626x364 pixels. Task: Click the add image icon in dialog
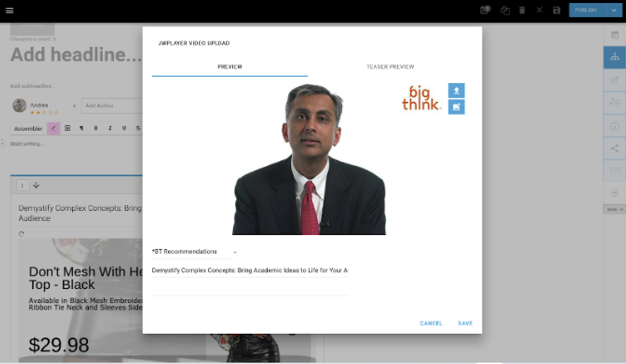pyautogui.click(x=456, y=107)
